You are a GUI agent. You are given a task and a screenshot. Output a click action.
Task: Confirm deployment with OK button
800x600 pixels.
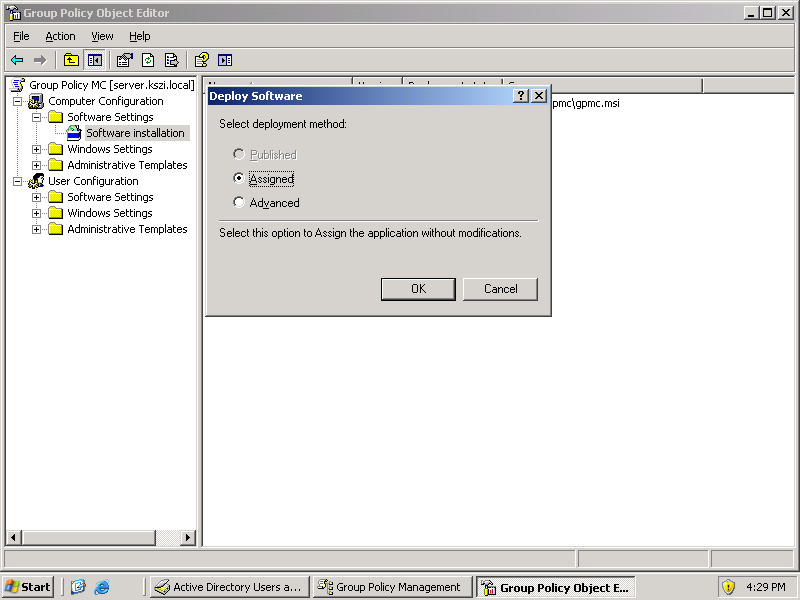(418, 289)
